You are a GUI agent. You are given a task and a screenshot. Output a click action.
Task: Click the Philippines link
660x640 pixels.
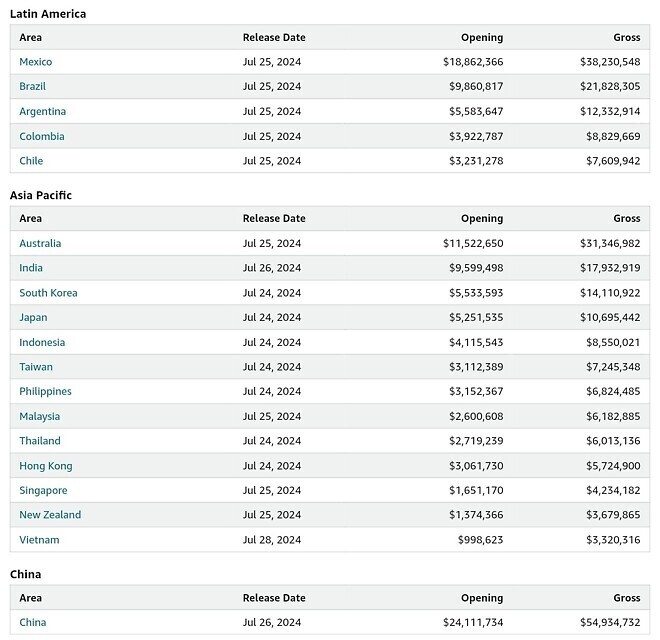point(45,391)
